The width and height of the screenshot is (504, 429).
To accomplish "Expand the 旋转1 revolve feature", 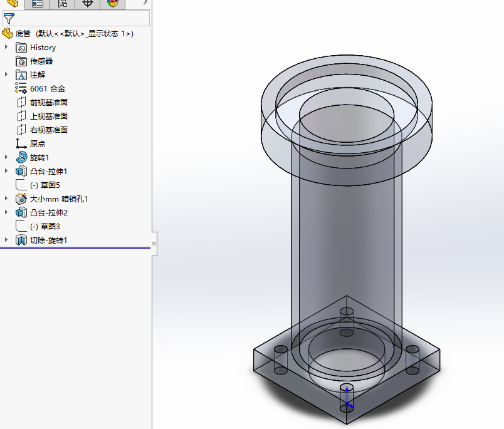I will [x=6, y=157].
